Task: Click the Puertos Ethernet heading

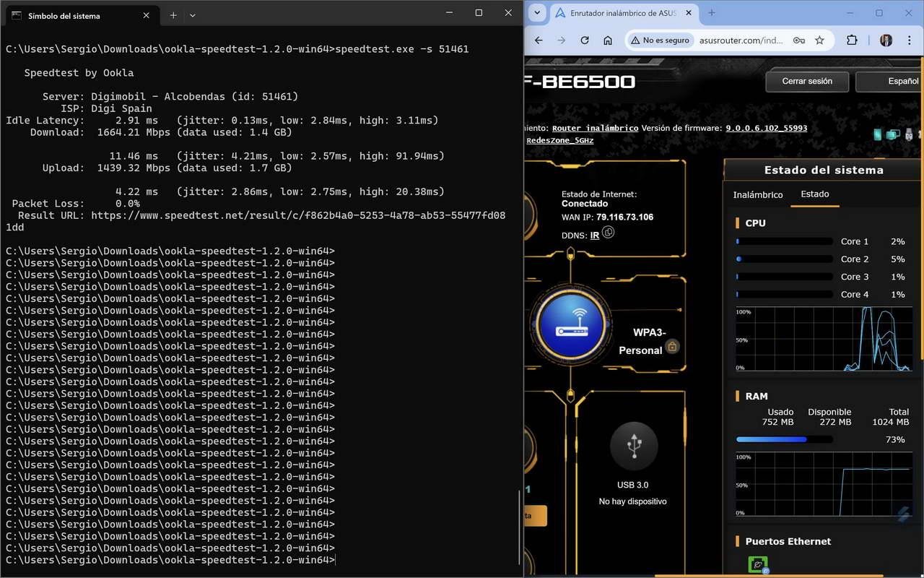Action: tap(788, 541)
